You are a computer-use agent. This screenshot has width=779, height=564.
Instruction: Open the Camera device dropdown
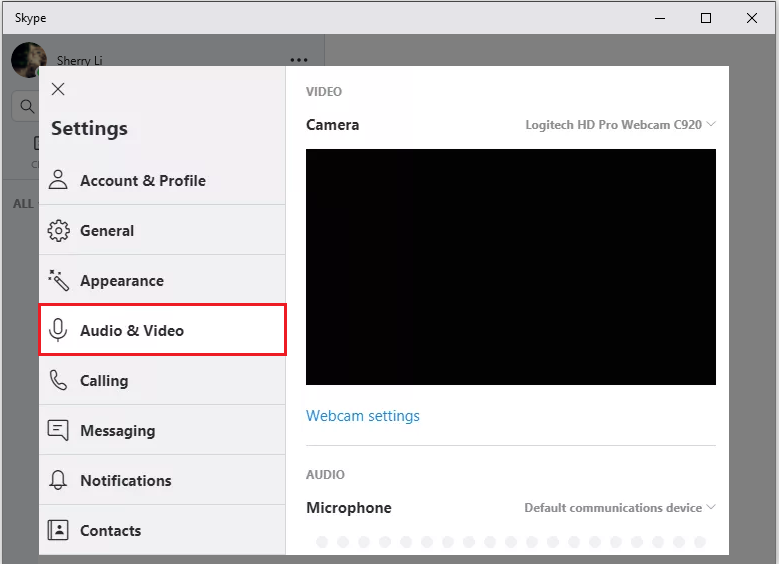click(621, 124)
